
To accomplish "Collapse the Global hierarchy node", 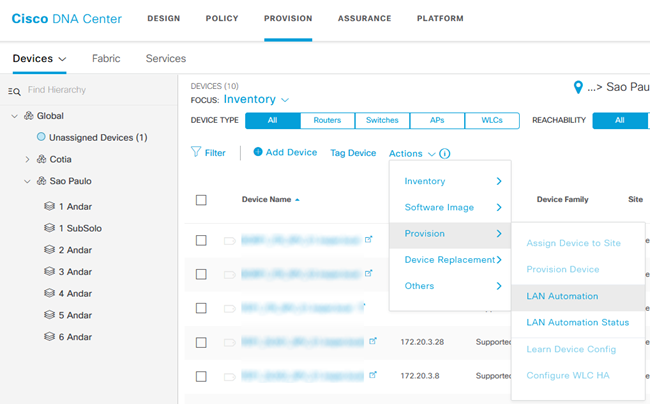I will pyautogui.click(x=15, y=116).
